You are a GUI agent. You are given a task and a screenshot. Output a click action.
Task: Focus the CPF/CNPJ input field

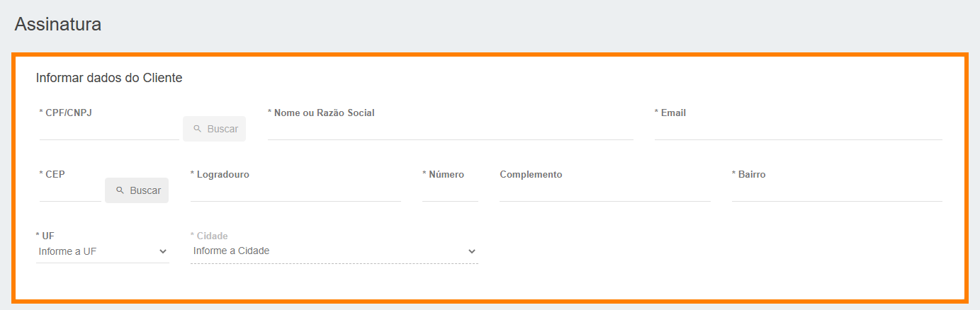click(109, 130)
